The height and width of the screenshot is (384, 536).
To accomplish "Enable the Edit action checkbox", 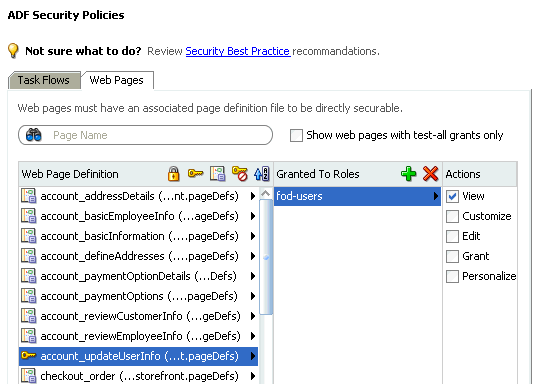I will (452, 236).
